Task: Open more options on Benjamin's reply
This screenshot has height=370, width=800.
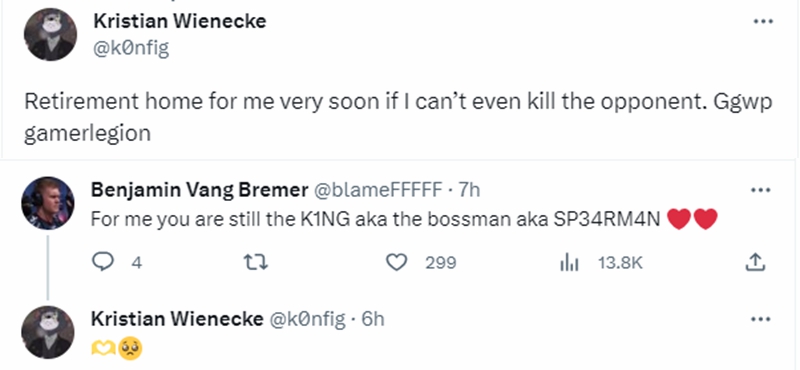Action: click(x=760, y=190)
